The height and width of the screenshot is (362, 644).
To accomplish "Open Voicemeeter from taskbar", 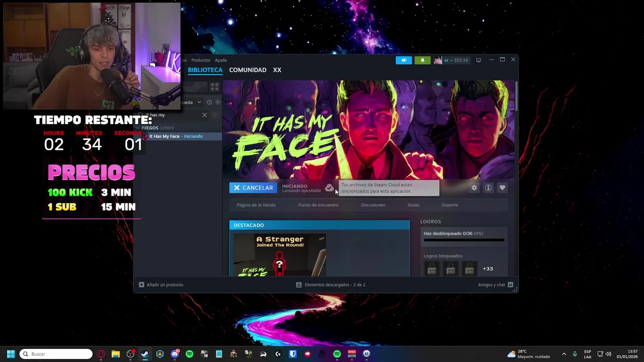I will [x=352, y=354].
